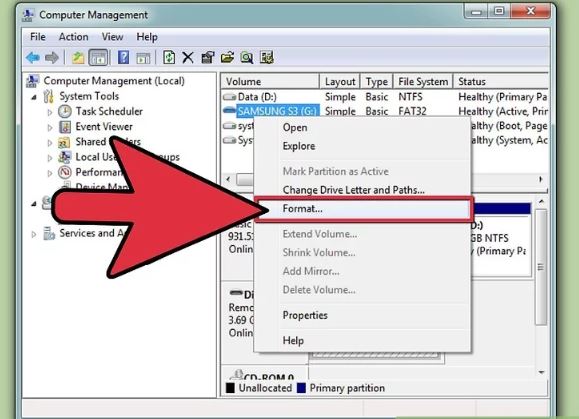579x419 pixels.
Task: Collapse the System Tools tree node
Action: tap(34, 97)
